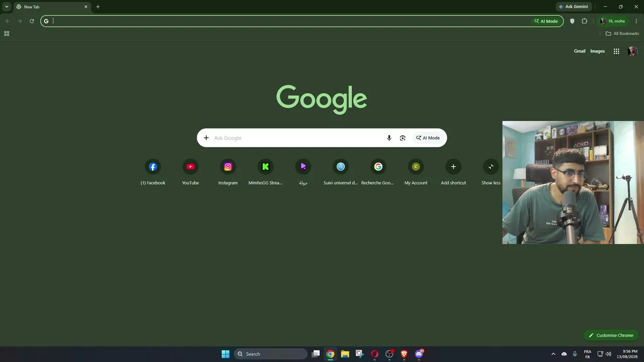Open Snipping Tool from the taskbar
The image size is (644, 362).
359,354
